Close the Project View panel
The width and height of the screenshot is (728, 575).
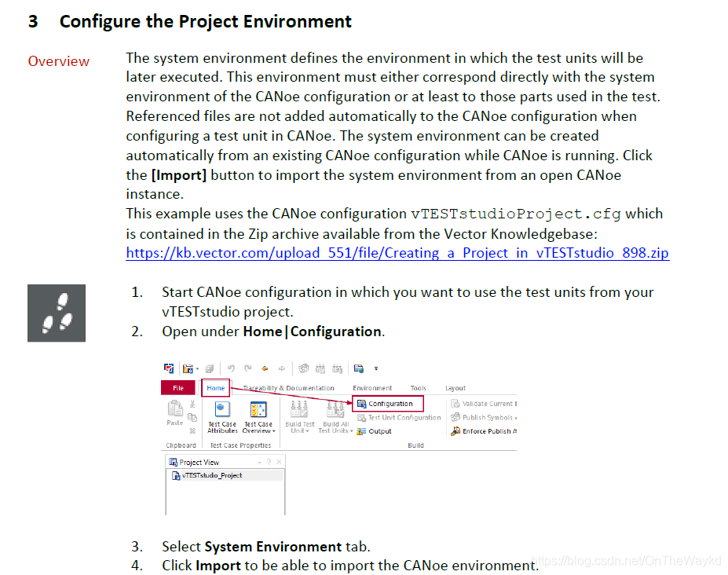tap(279, 462)
